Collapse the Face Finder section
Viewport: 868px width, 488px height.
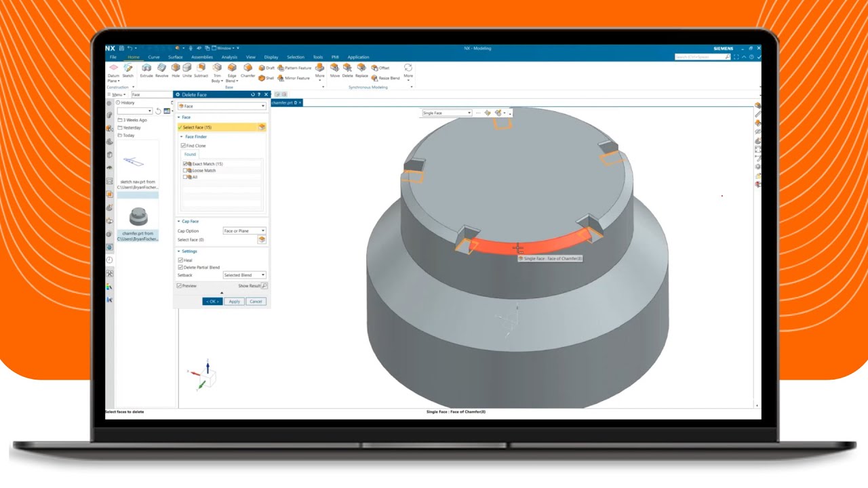click(x=181, y=137)
